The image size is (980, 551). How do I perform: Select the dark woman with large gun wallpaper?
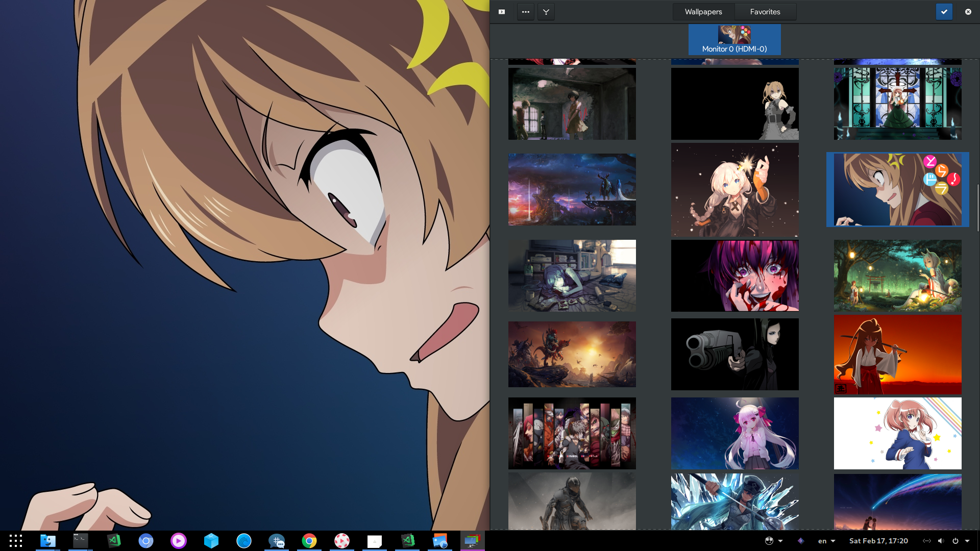734,354
